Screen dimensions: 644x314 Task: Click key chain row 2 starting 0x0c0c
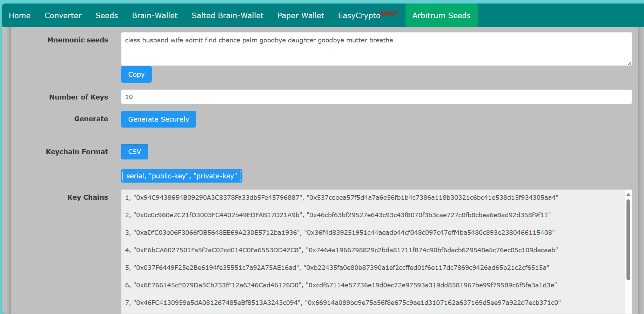pyautogui.click(x=338, y=215)
